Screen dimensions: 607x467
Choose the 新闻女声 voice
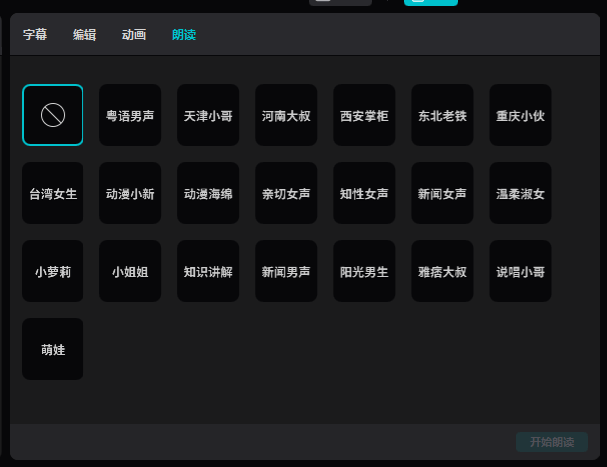point(442,193)
